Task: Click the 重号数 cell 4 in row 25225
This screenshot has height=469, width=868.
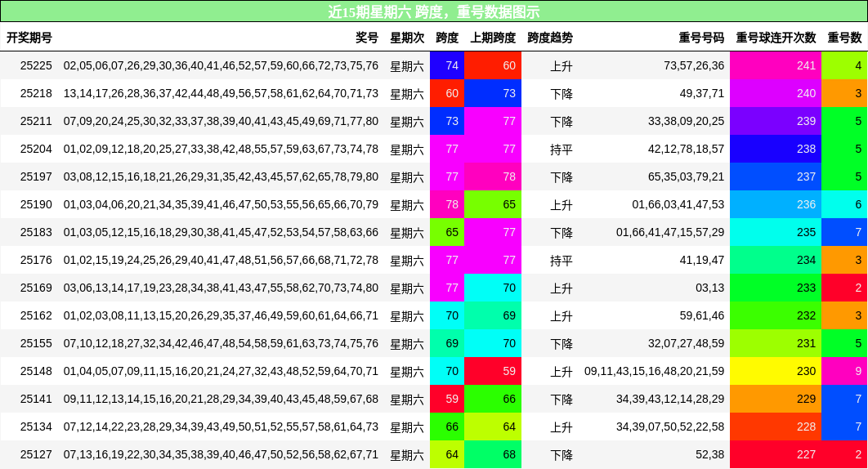Action: tap(844, 66)
